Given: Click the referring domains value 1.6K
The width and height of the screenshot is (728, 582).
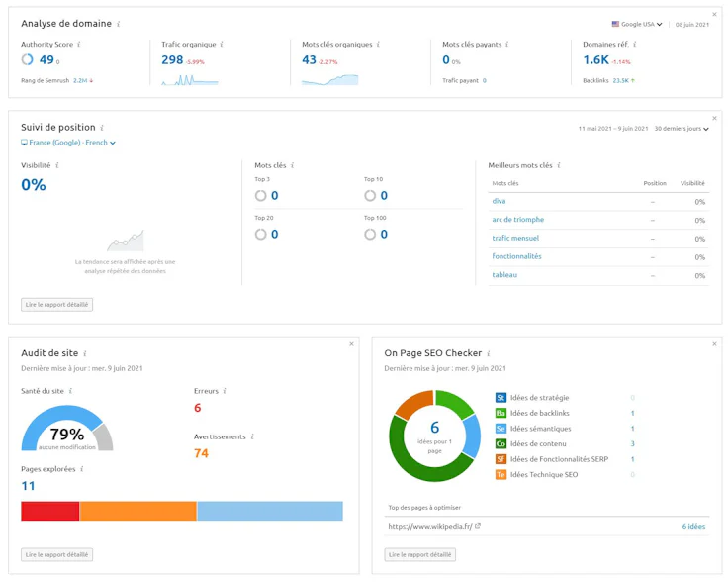Looking at the screenshot, I should click(x=595, y=60).
